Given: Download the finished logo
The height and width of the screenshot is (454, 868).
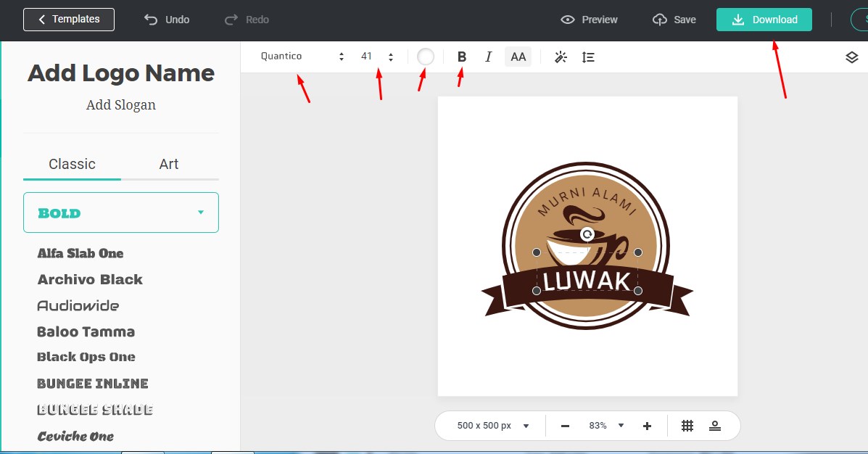Looking at the screenshot, I should pos(764,20).
